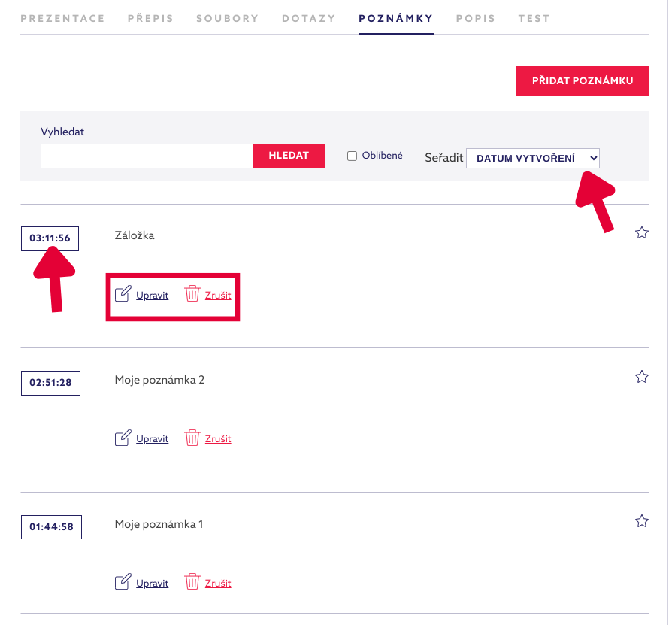
Task: Mark Moje poznámka 2 as favorite star
Action: point(642,377)
